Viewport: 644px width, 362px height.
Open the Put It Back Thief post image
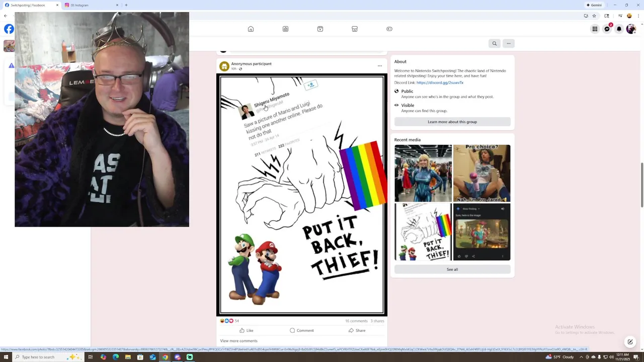pyautogui.click(x=302, y=195)
